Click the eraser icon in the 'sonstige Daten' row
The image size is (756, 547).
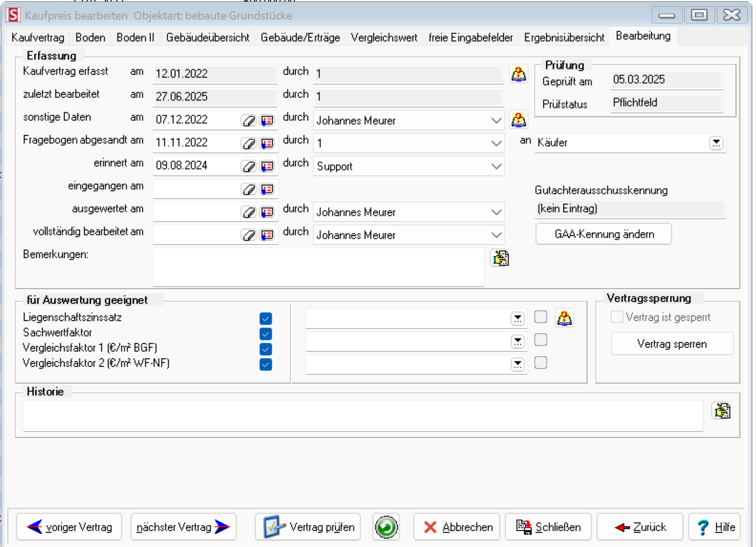point(249,120)
